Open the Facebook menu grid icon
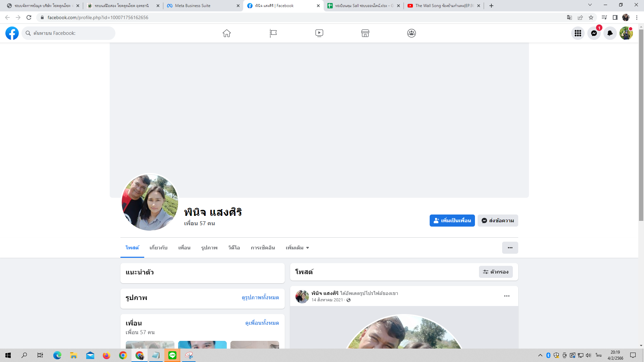This screenshot has height=362, width=644. coord(578,33)
